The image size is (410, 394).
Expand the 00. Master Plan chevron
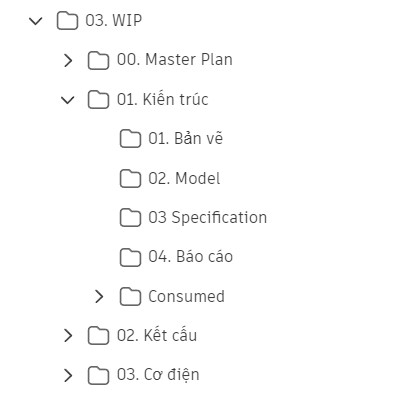pyautogui.click(x=68, y=60)
